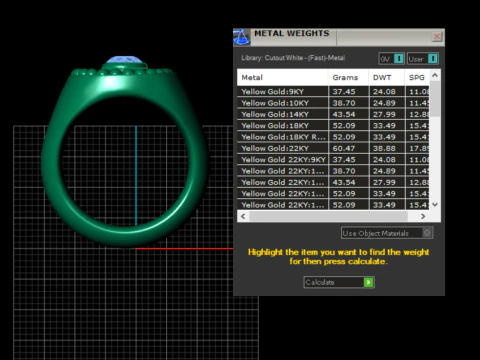The width and height of the screenshot is (480, 360).
Task: Sort by the Metal column header
Action: tap(283, 78)
